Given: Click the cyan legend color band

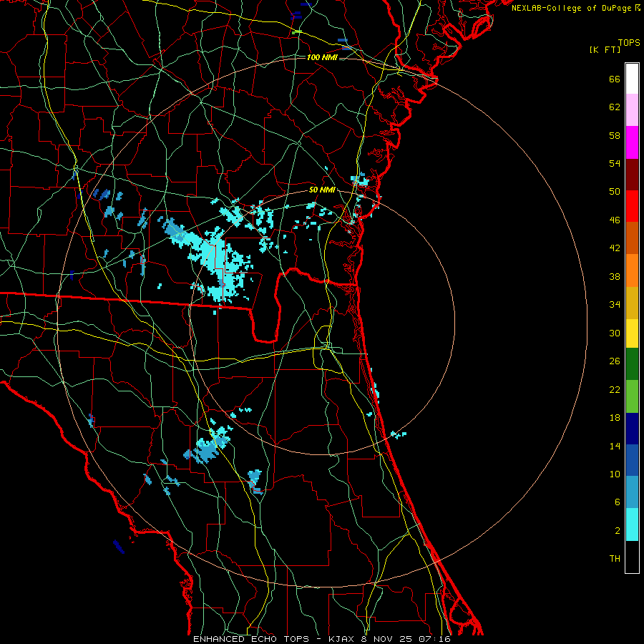Looking at the screenshot, I should tap(632, 525).
